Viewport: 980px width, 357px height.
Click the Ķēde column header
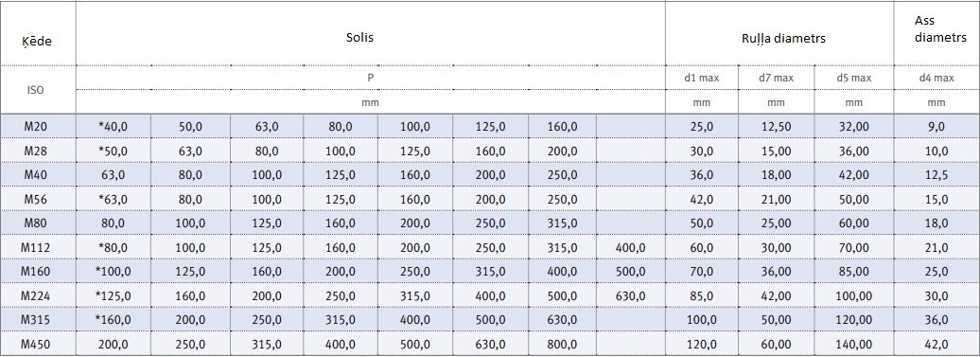pos(39,42)
